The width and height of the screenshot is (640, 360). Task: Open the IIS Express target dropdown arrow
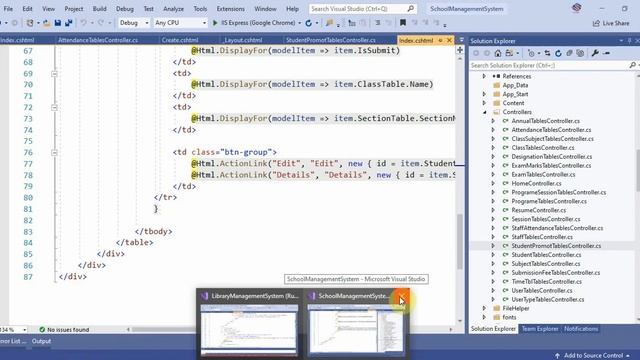click(x=300, y=23)
